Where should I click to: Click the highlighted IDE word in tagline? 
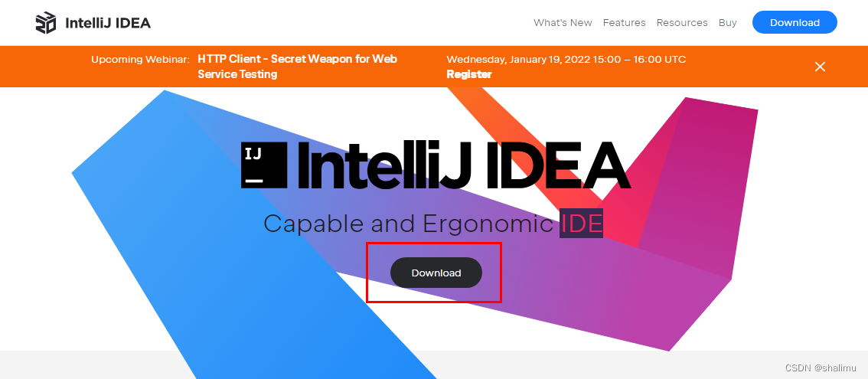click(x=581, y=224)
